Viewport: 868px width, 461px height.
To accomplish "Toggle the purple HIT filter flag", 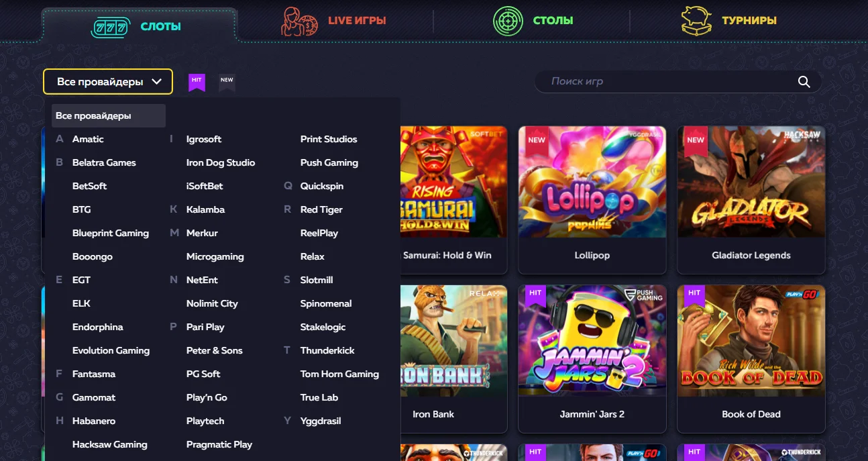I will click(x=197, y=82).
